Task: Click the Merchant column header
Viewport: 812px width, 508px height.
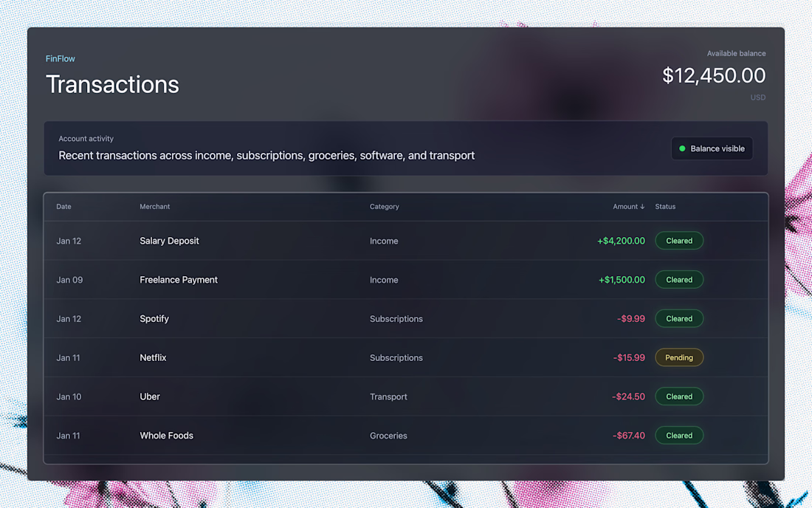Action: coord(154,207)
